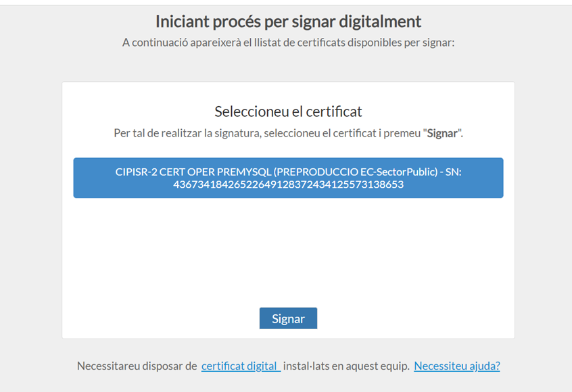Image resolution: width=572 pixels, height=392 pixels.
Task: Click empty white area below the certificate
Action: (x=288, y=251)
